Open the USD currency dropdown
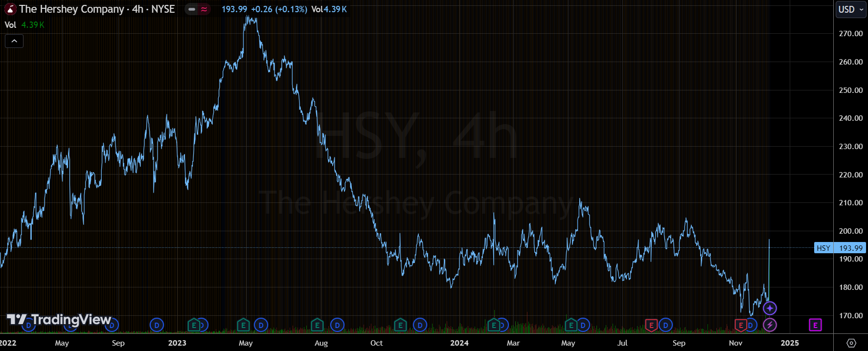 pyautogui.click(x=851, y=9)
